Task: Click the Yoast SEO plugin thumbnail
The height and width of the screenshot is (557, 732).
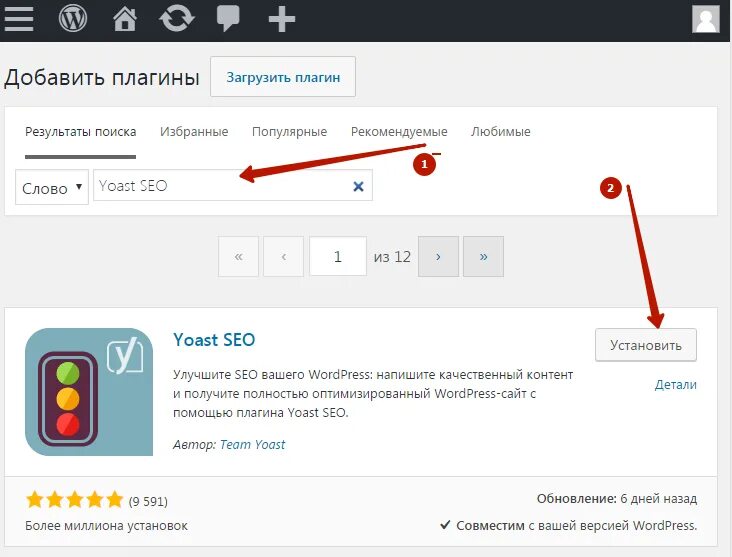Action: pos(89,392)
